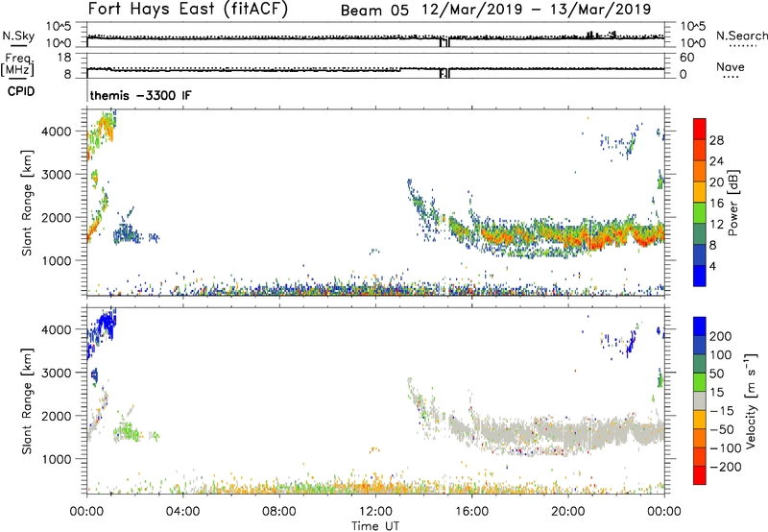The width and height of the screenshot is (768, 532).
Task: Click the '24' label on the power colorbar
Action: [x=716, y=161]
